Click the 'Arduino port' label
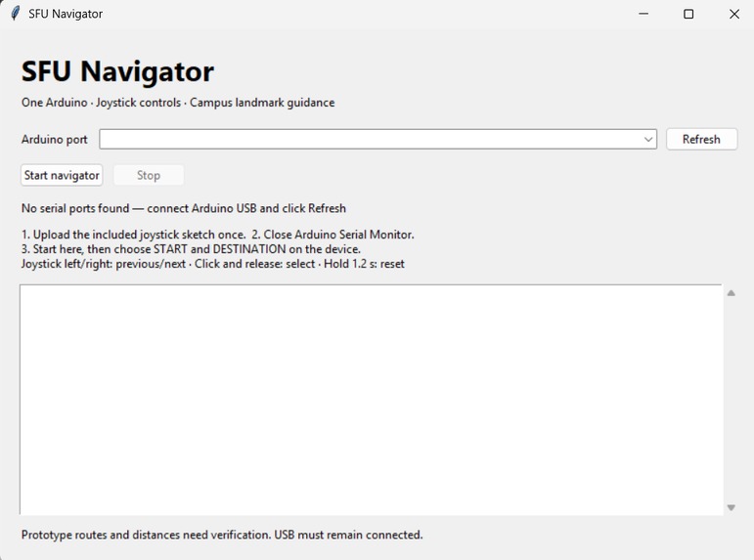 [55, 140]
